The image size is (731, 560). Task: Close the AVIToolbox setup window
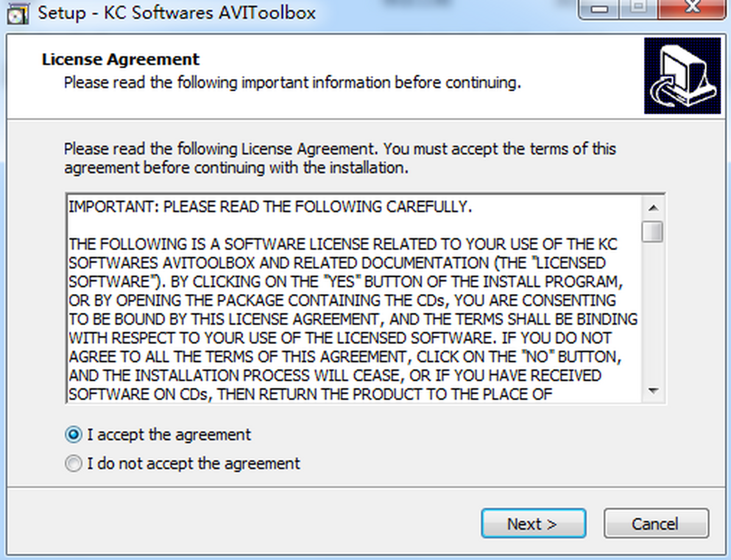point(690,9)
